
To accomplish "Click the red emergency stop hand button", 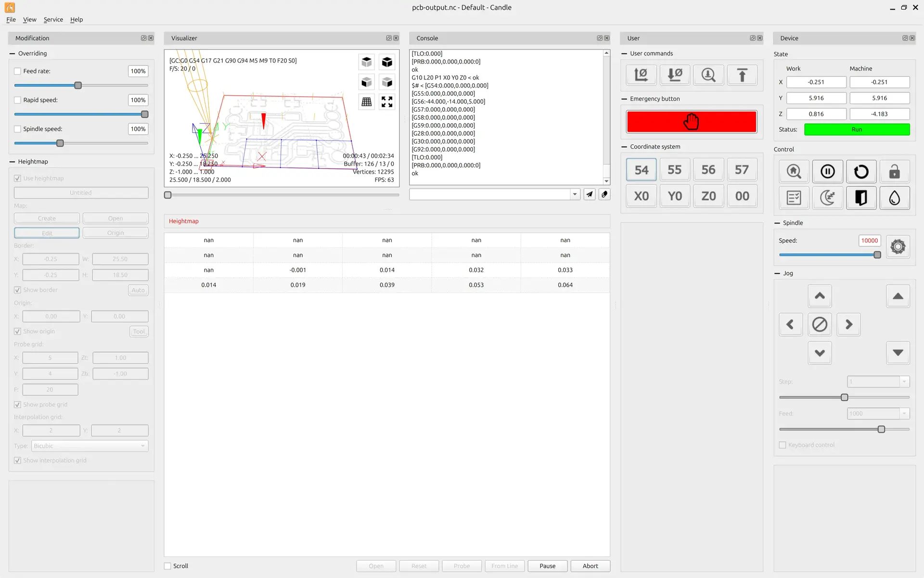I will tap(691, 122).
